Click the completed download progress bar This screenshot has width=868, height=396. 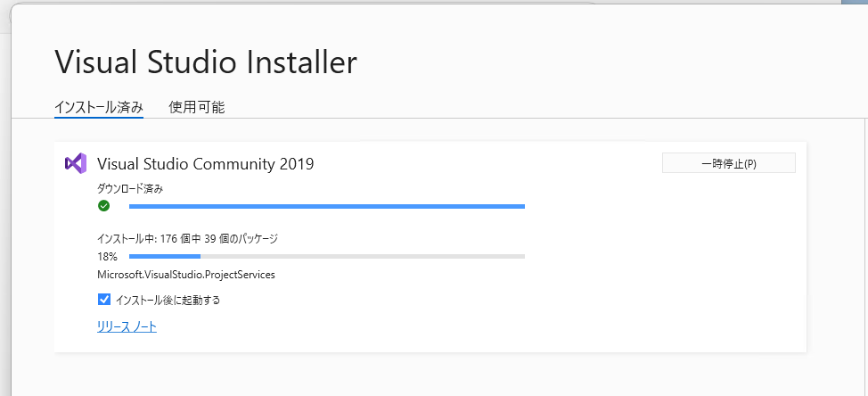pyautogui.click(x=326, y=206)
